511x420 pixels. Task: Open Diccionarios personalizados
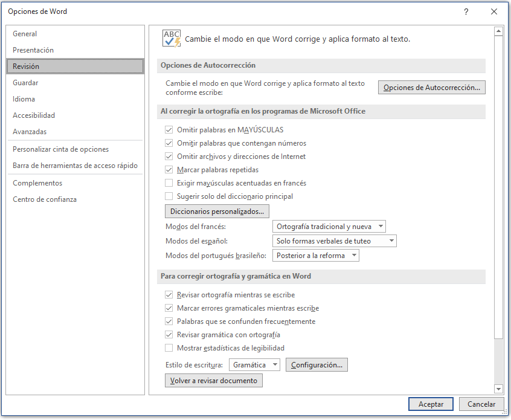click(217, 212)
